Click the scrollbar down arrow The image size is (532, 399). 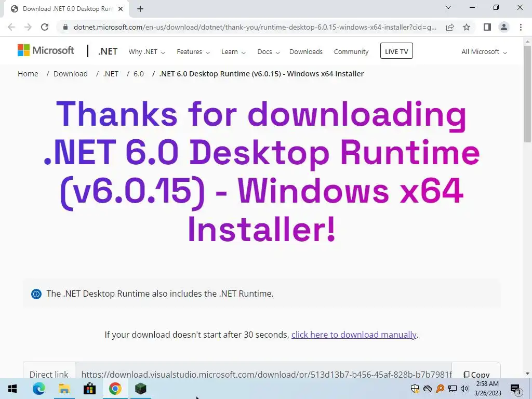click(527, 374)
